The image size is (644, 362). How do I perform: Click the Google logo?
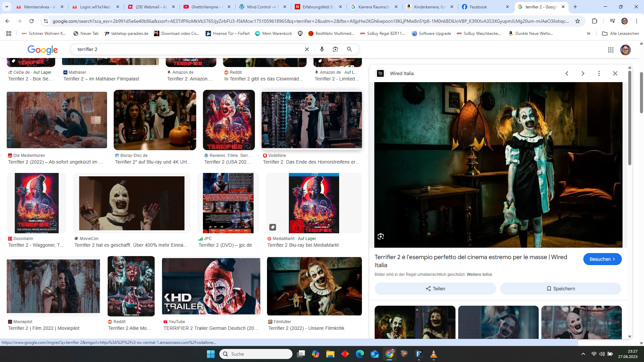pyautogui.click(x=43, y=50)
